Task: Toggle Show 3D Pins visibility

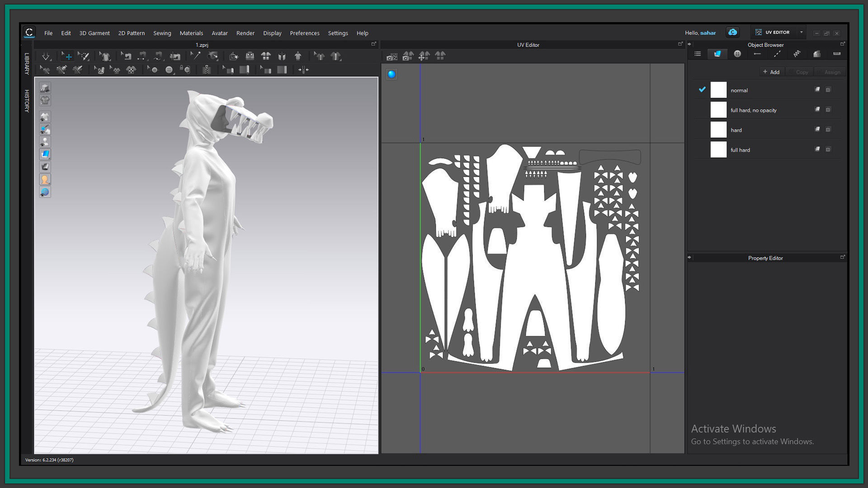Action: (x=45, y=129)
